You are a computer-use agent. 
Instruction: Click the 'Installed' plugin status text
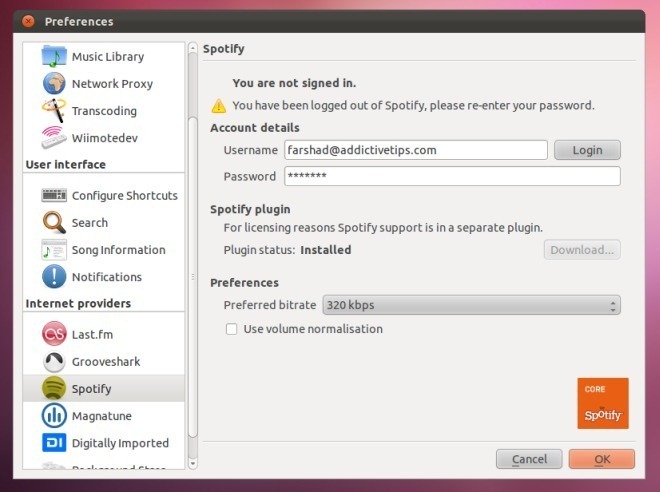[326, 250]
